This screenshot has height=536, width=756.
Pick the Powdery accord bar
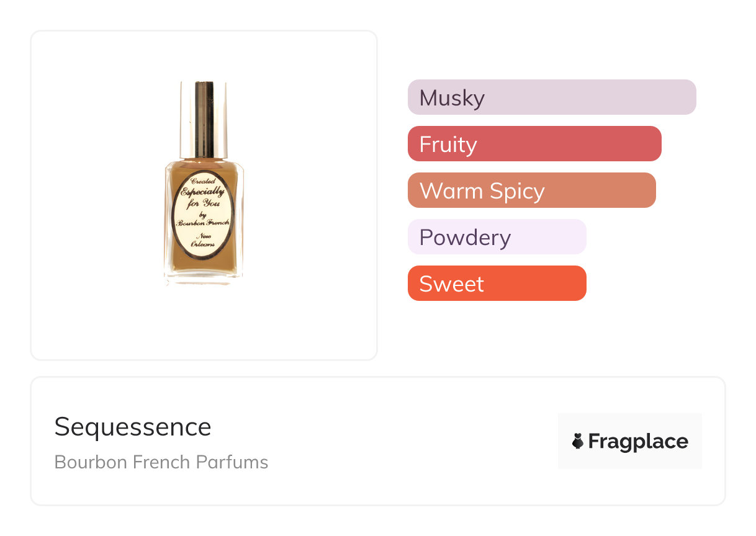[497, 237]
